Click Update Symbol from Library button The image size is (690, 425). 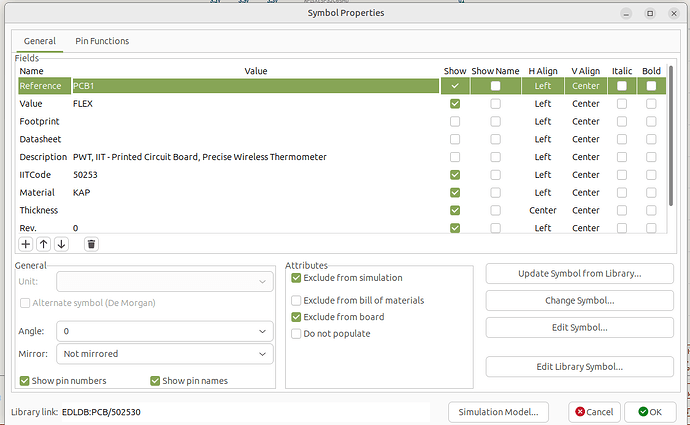[x=579, y=274]
